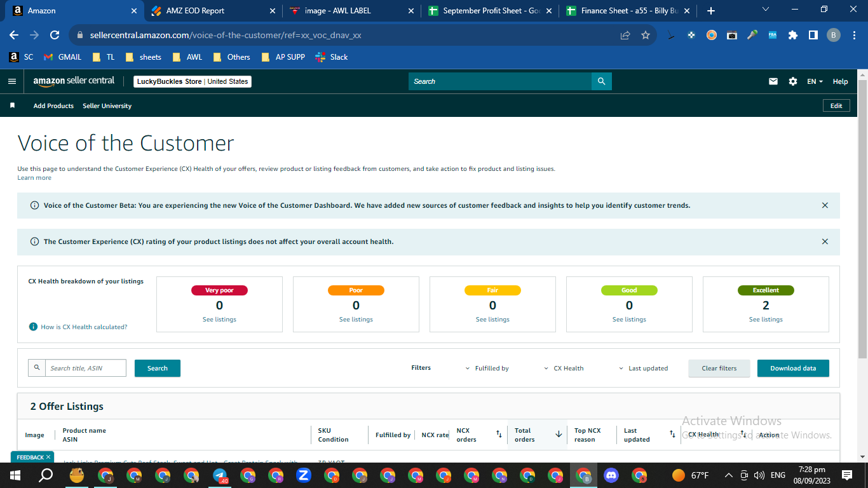Screen dimensions: 868x488
Task: Open the Chrome extensions puzzle icon
Action: (792, 35)
